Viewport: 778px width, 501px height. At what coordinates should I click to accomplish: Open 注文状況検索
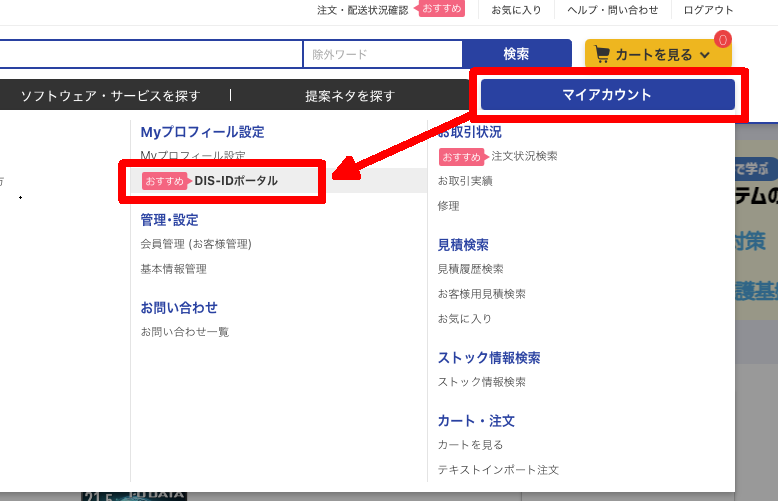(524, 156)
